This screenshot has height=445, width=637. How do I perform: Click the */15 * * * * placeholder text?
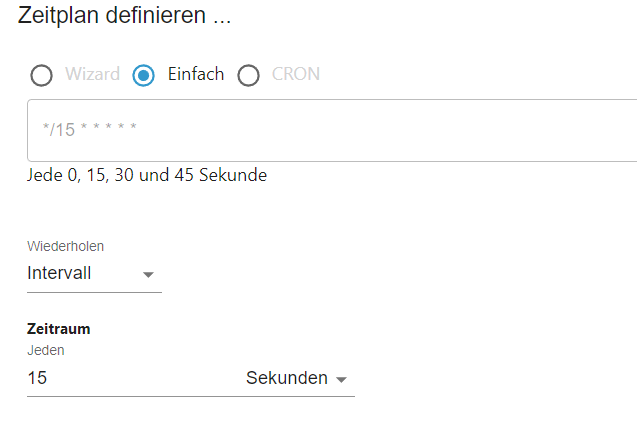pyautogui.click(x=89, y=129)
